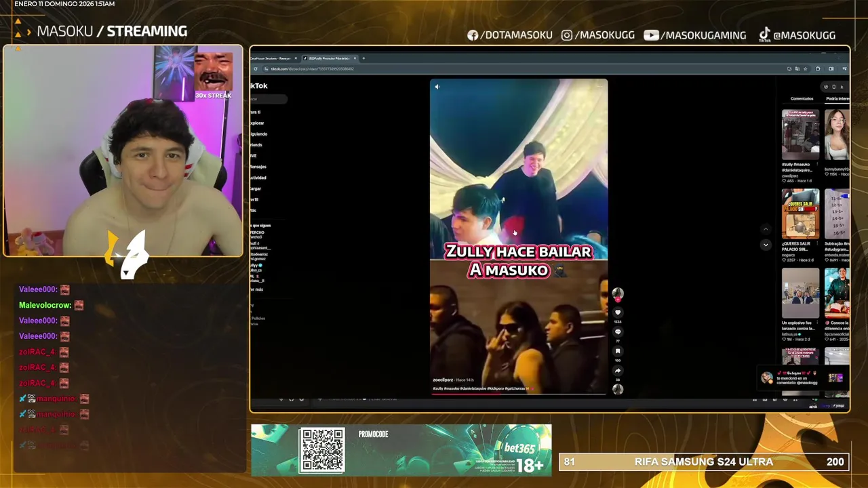Open the QUIERES SALIR PALACIO video thumbnail
The width and height of the screenshot is (868, 488).
point(800,213)
